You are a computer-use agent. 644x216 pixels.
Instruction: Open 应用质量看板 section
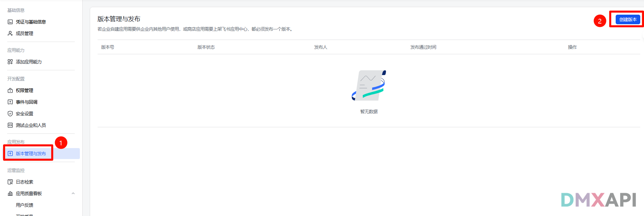coord(29,193)
